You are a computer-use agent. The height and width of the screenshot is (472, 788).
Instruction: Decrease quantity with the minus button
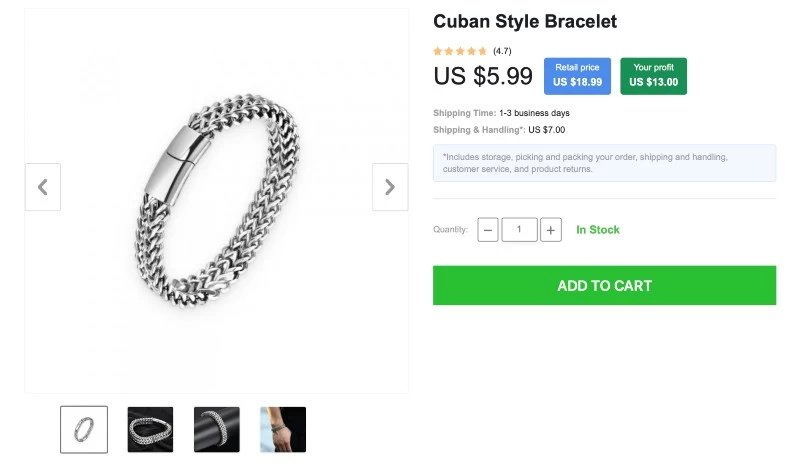tap(488, 230)
